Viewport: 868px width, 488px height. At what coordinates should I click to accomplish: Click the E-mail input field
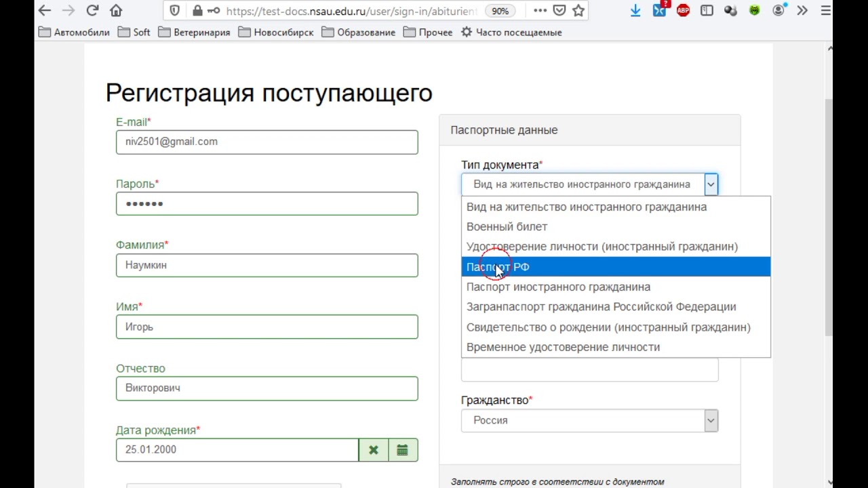click(x=267, y=142)
